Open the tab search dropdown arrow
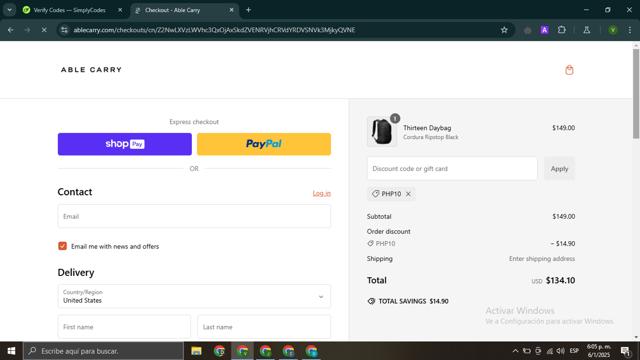640x360 pixels. (x=9, y=10)
